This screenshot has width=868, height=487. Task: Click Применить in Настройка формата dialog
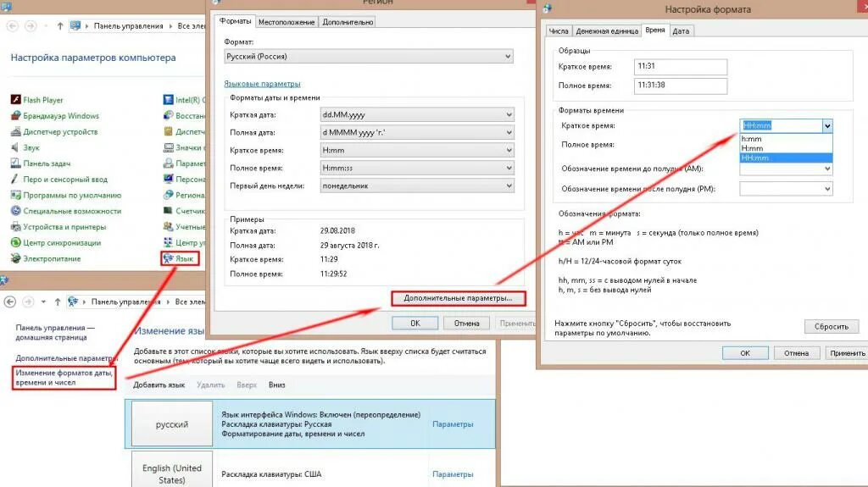coord(847,353)
